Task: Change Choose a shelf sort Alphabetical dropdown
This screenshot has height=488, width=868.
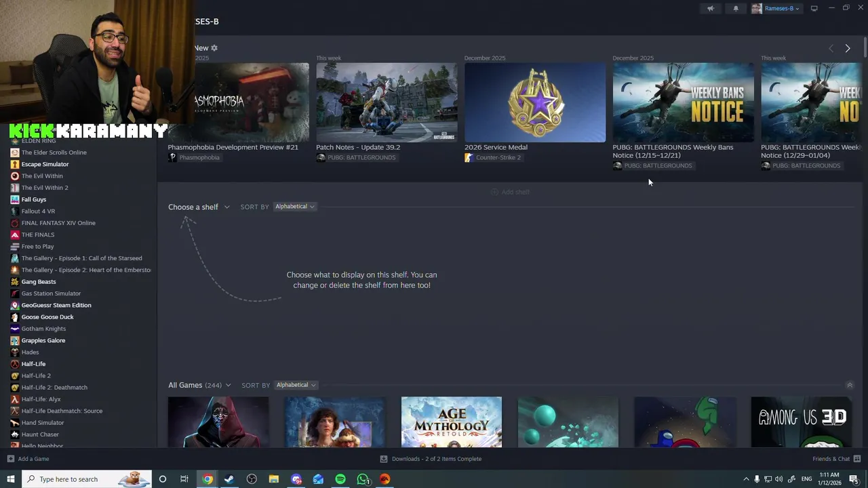Action: 295,206
